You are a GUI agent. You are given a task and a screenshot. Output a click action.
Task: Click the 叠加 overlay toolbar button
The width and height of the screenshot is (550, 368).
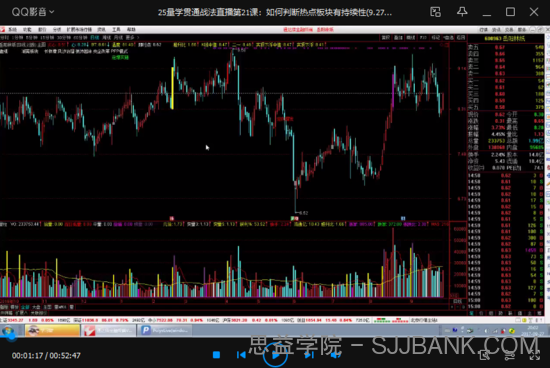(x=398, y=38)
